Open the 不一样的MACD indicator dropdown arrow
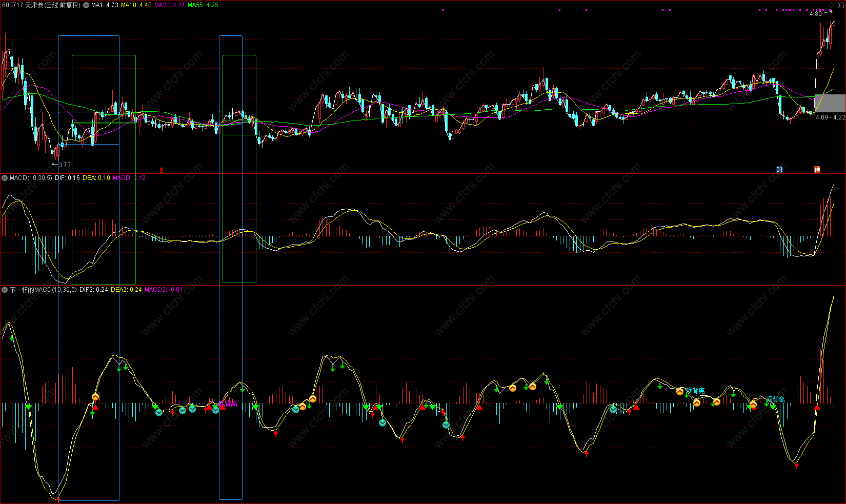Viewport: 846px width, 504px height. pyautogui.click(x=5, y=290)
